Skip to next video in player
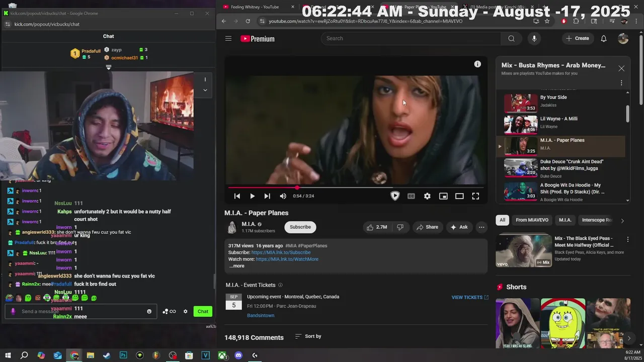 tap(267, 196)
